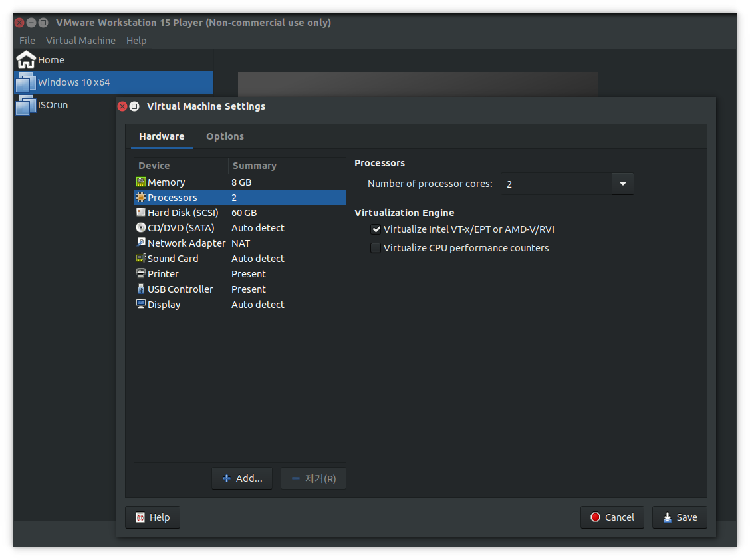
Task: Open the File menu
Action: 27,40
